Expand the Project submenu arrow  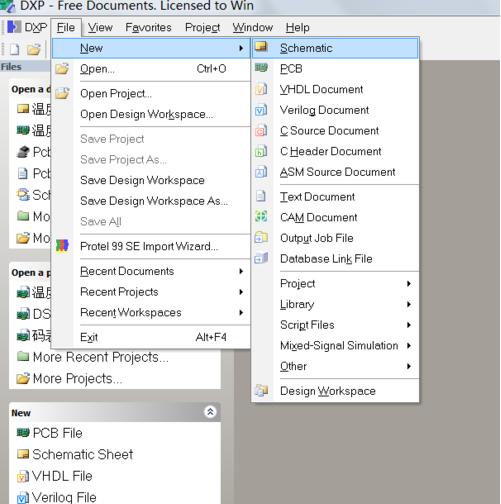click(x=409, y=284)
